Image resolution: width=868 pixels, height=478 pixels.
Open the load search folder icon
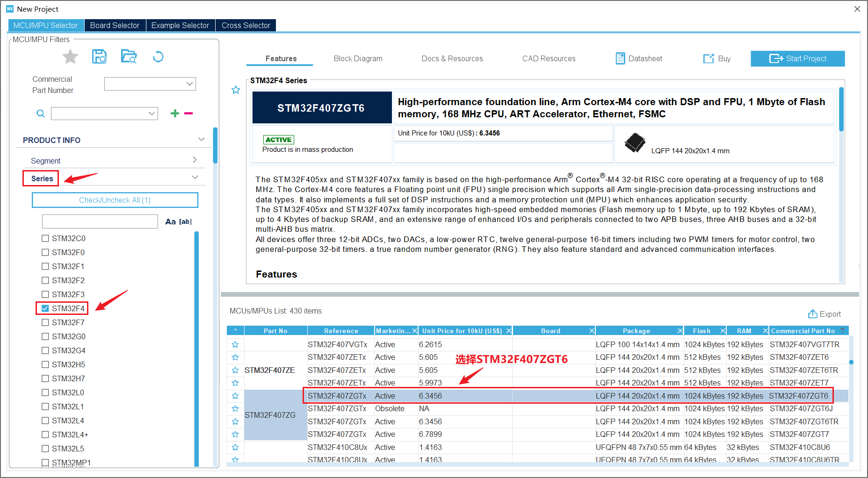(129, 57)
